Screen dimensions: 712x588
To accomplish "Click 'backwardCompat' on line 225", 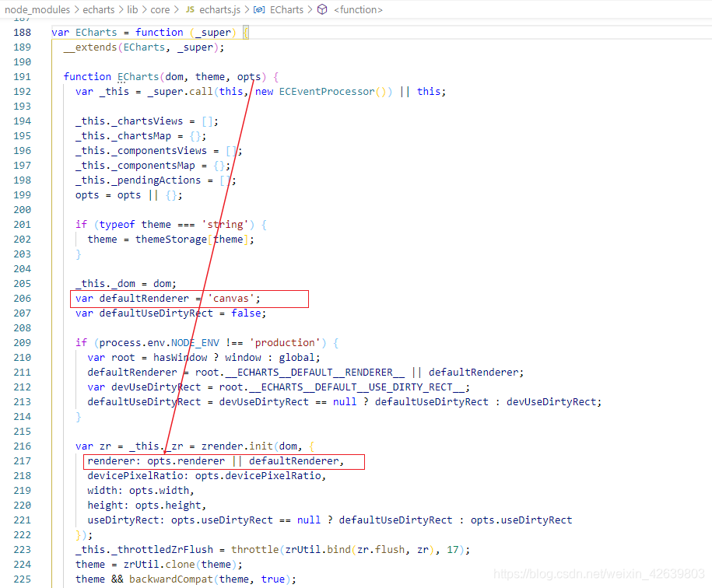I will coord(170,579).
